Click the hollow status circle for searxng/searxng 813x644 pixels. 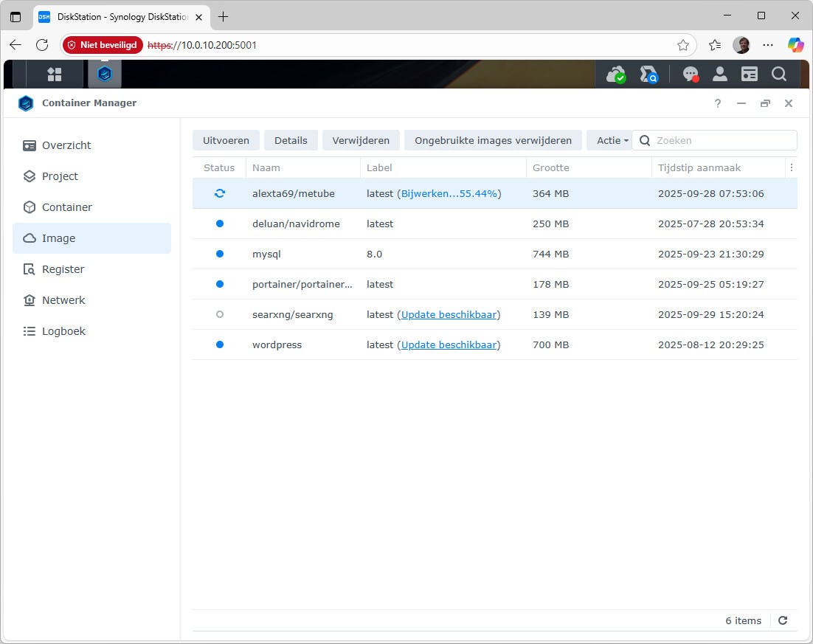(x=219, y=314)
